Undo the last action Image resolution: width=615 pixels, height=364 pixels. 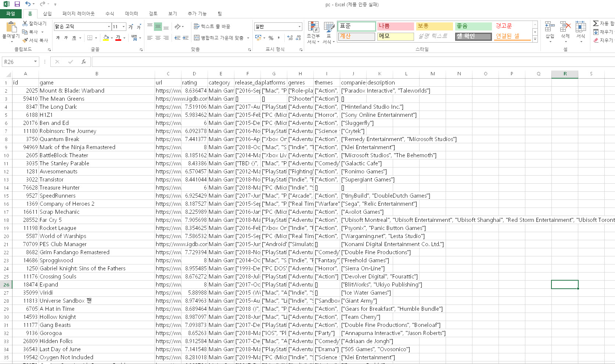pos(28,4)
